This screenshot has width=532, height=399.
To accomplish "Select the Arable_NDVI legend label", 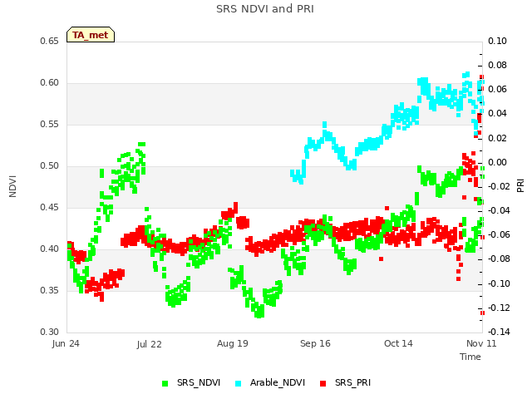I will (278, 382).
